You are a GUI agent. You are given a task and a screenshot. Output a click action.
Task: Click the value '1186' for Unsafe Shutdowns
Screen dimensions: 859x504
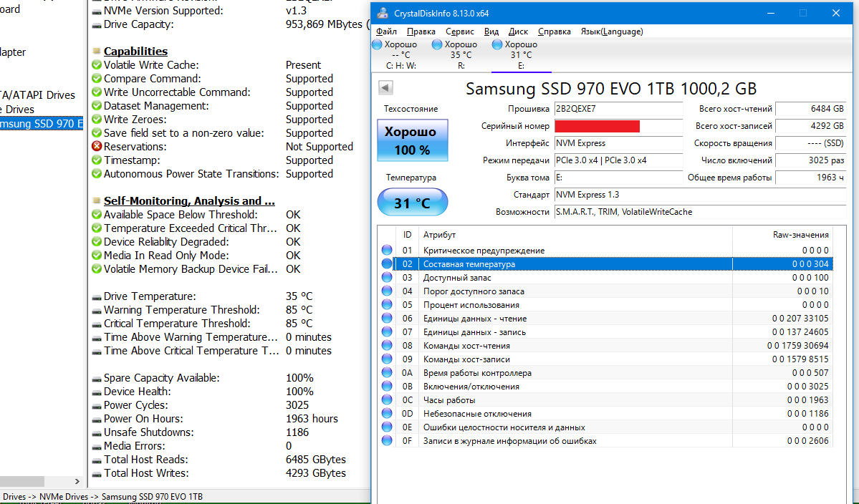(x=297, y=432)
